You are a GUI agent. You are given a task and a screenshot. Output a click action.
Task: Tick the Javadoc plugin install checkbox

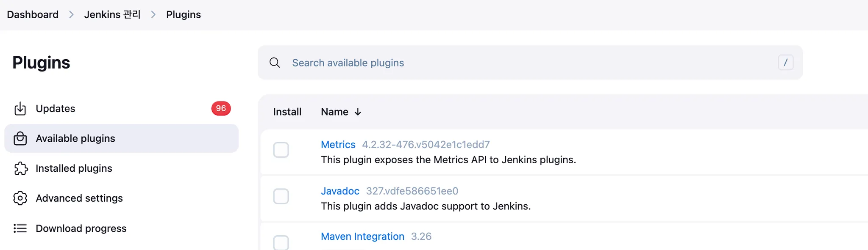point(281,196)
